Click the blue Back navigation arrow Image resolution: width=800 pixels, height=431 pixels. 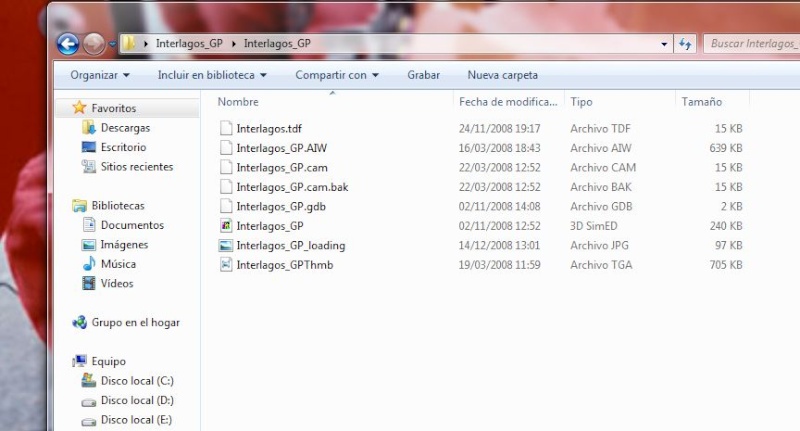coord(67,44)
